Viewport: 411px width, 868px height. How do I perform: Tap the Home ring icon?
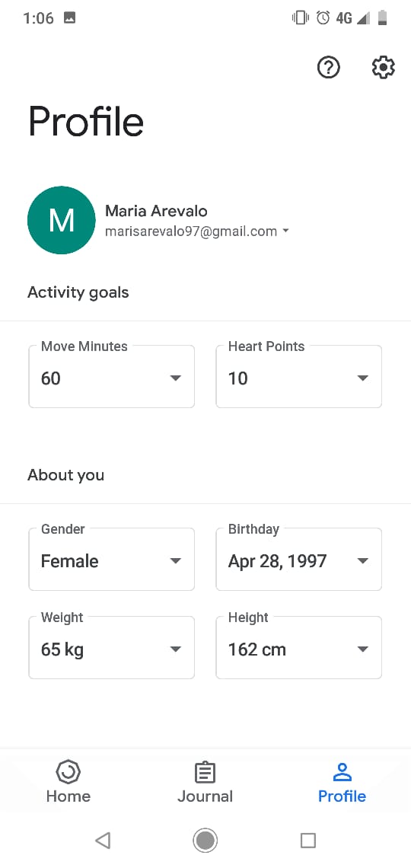tap(68, 771)
